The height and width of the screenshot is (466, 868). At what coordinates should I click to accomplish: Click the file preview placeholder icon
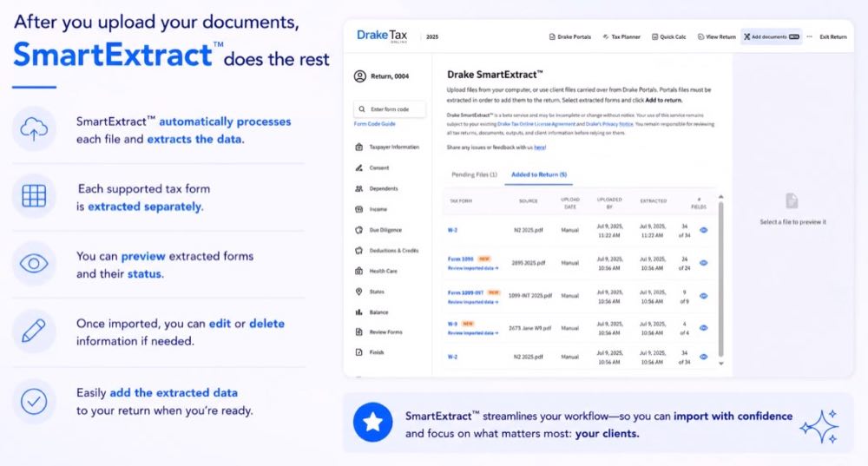point(792,201)
